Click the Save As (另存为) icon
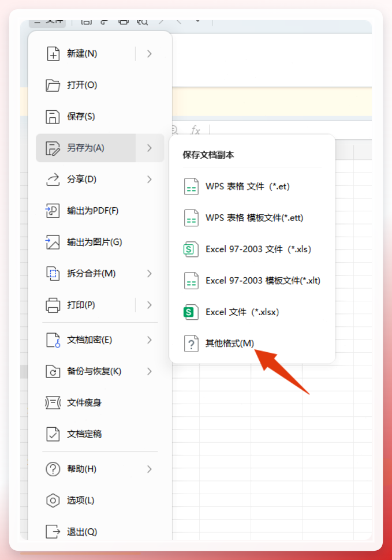Image resolution: width=392 pixels, height=560 pixels. coord(53,148)
